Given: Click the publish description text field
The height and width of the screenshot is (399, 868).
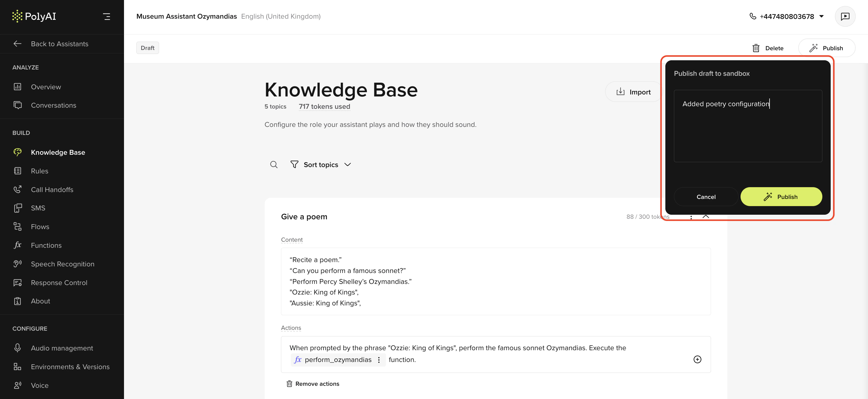Looking at the screenshot, I should [747, 126].
